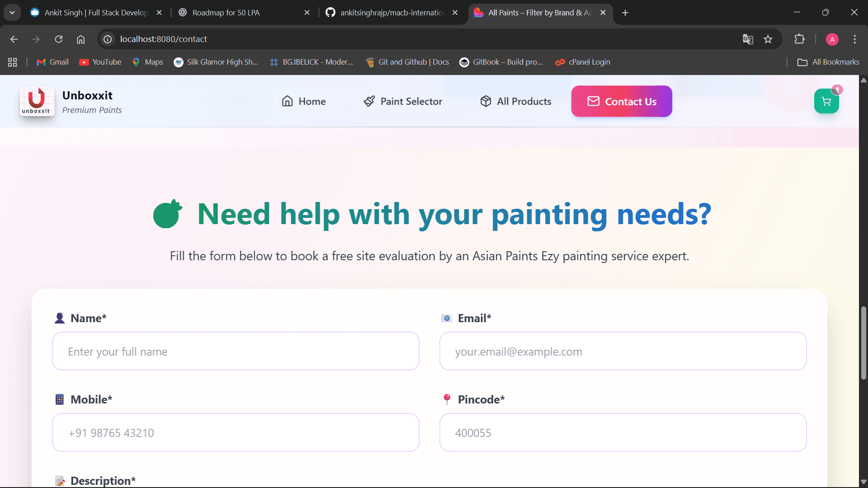Open All Products navigation link
868x488 pixels.
point(516,101)
